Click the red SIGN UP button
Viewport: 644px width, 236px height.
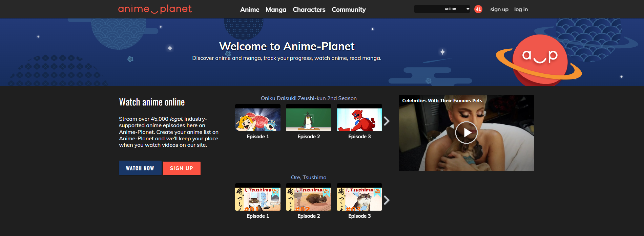[x=182, y=168]
